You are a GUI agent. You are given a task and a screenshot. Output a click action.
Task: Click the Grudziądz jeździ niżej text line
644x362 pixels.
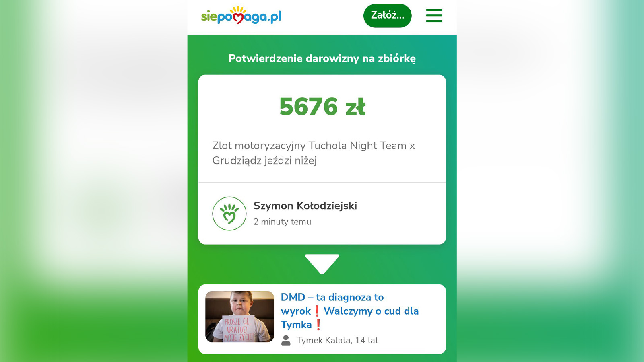(x=264, y=160)
